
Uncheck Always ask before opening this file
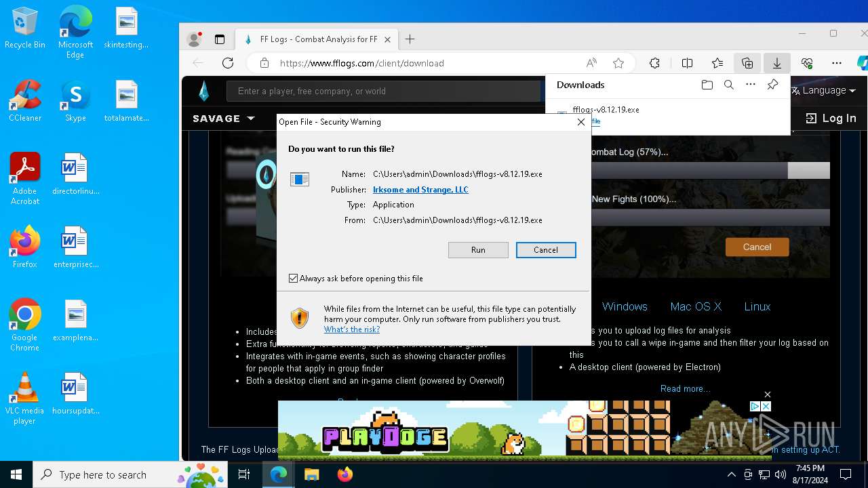point(294,279)
